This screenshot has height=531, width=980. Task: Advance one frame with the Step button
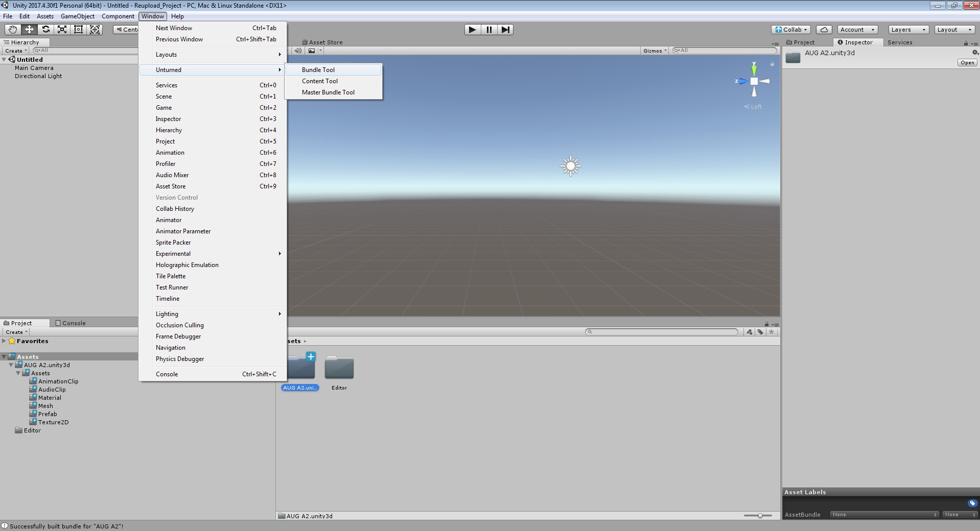[x=505, y=30]
